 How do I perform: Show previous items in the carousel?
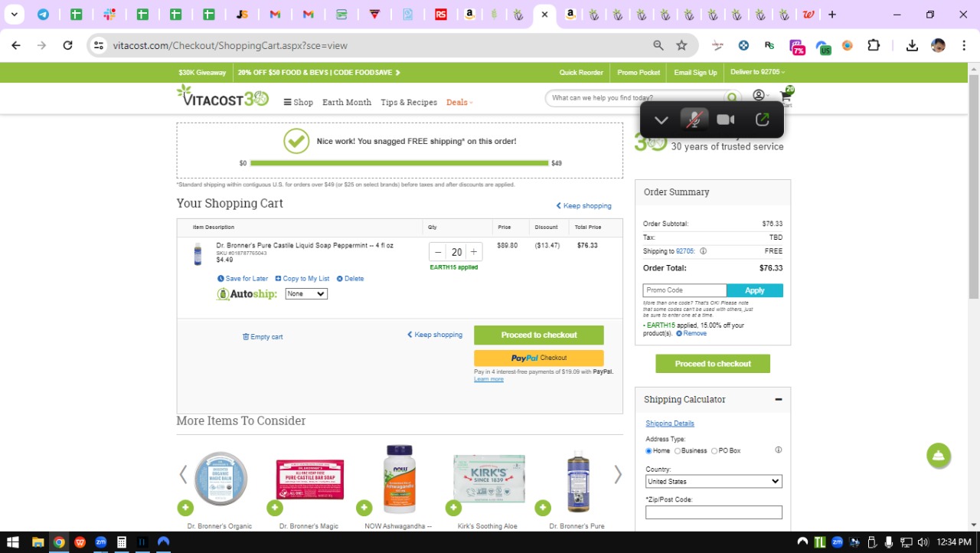pos(183,475)
